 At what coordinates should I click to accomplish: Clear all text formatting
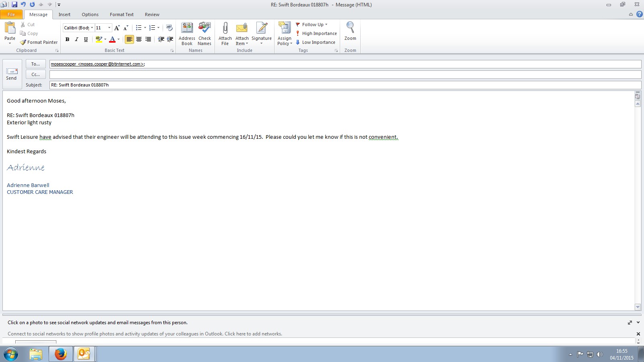pos(169,28)
